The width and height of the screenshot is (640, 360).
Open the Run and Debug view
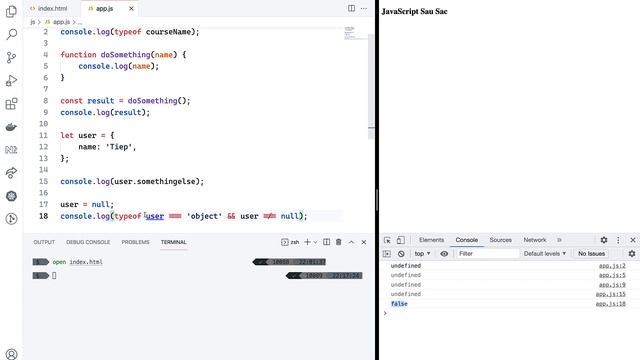click(x=11, y=80)
